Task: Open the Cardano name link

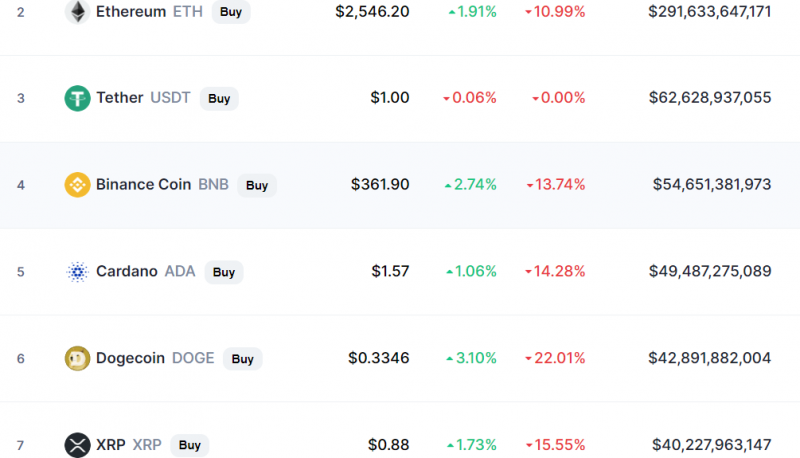Action: click(x=127, y=271)
